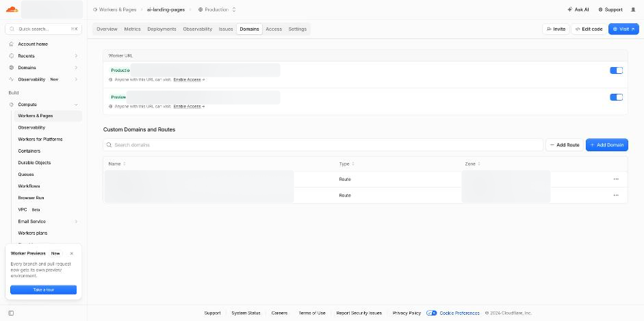
Task: Click the Recents clock icon
Action: point(12,56)
